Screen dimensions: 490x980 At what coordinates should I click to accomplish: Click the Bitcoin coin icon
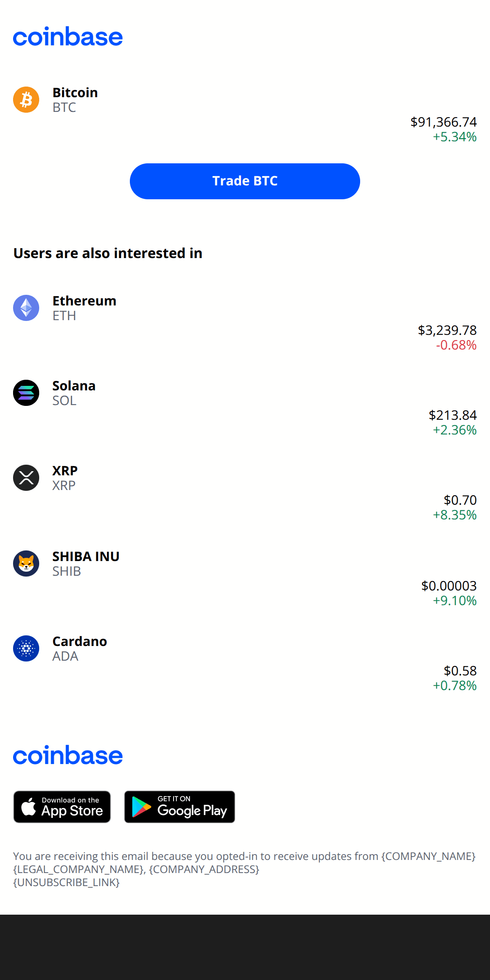[26, 100]
